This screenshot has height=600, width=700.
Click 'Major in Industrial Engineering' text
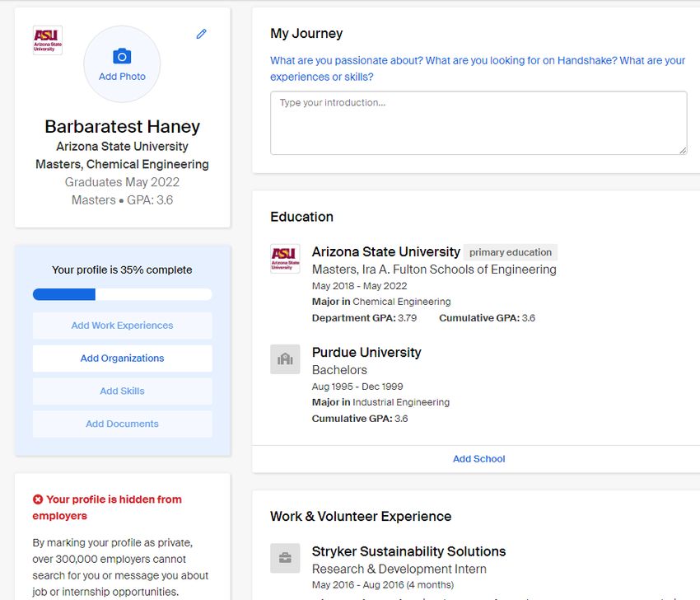380,402
